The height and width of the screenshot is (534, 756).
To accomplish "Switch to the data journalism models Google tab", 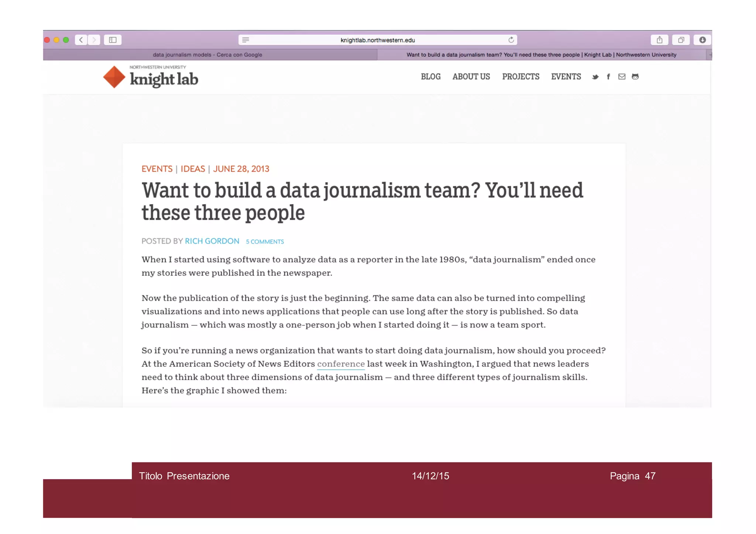I will pos(207,55).
